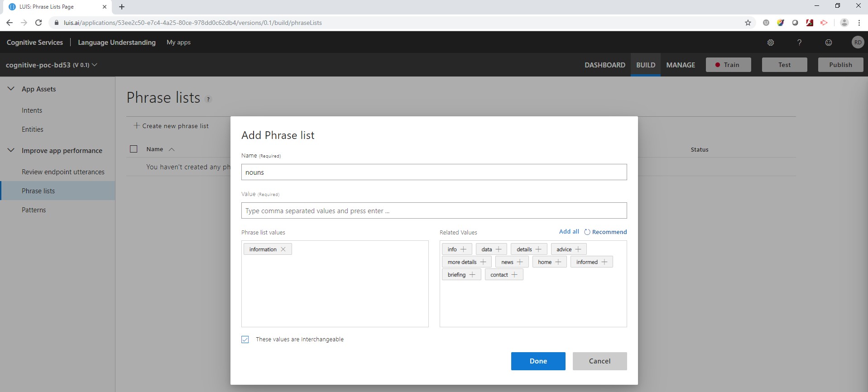Add 'info' related value with plus icon

coord(463,249)
